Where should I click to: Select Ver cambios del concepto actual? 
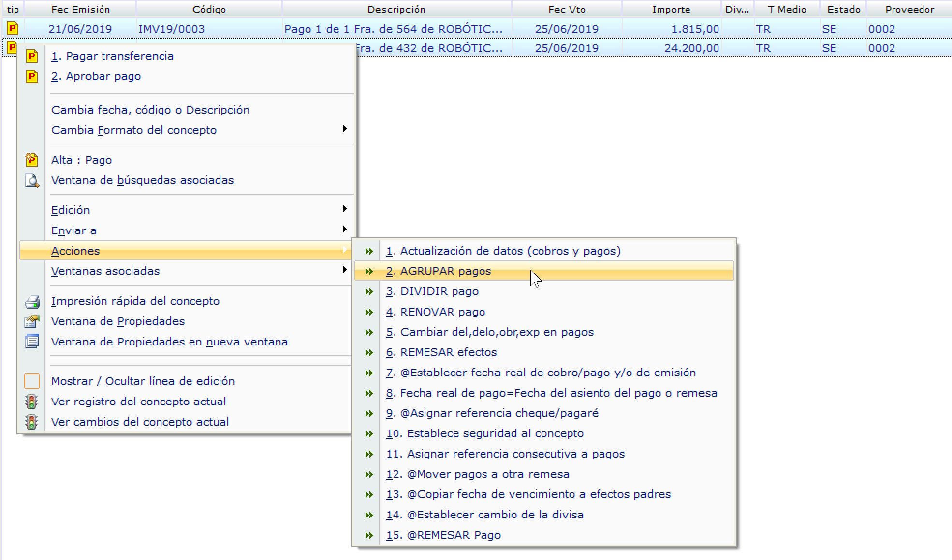(x=140, y=422)
